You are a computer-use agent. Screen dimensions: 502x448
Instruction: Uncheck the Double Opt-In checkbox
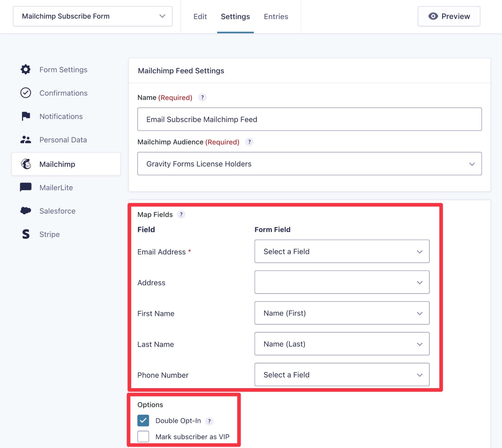coord(143,421)
